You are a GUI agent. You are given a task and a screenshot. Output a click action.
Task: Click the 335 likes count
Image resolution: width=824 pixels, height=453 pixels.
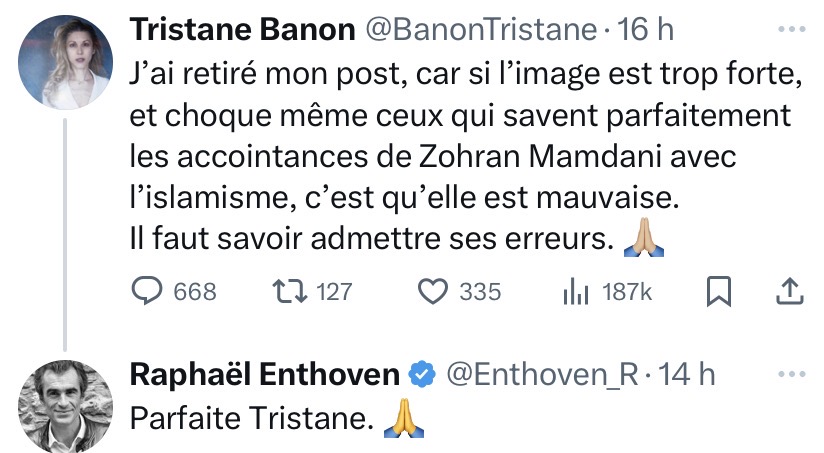click(480, 291)
